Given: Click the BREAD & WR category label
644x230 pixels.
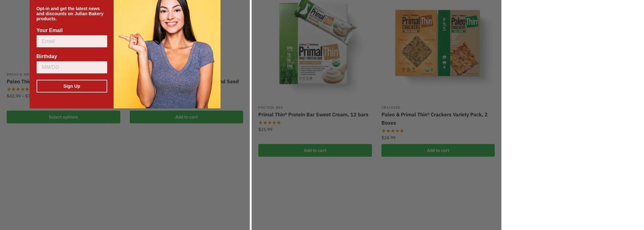Looking at the screenshot, I should 18,75.
